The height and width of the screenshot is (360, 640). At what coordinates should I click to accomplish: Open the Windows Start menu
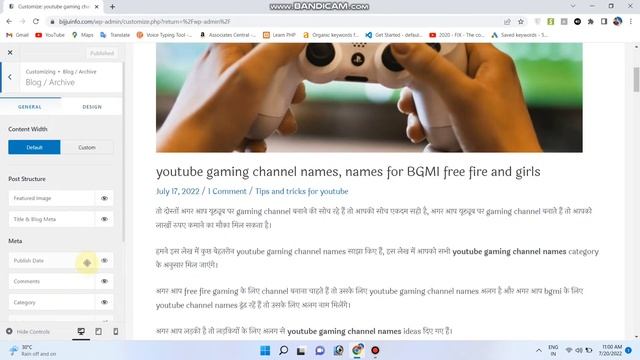click(x=265, y=350)
